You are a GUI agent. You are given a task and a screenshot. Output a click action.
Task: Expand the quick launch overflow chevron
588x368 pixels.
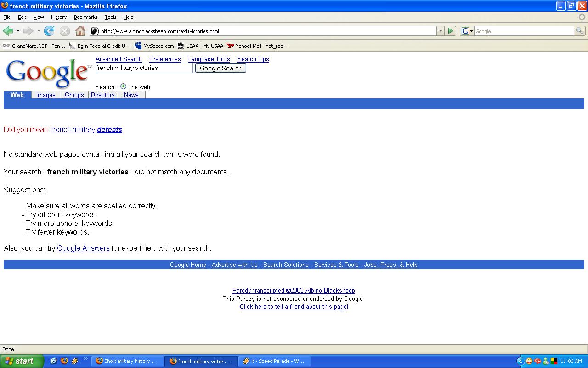click(85, 360)
